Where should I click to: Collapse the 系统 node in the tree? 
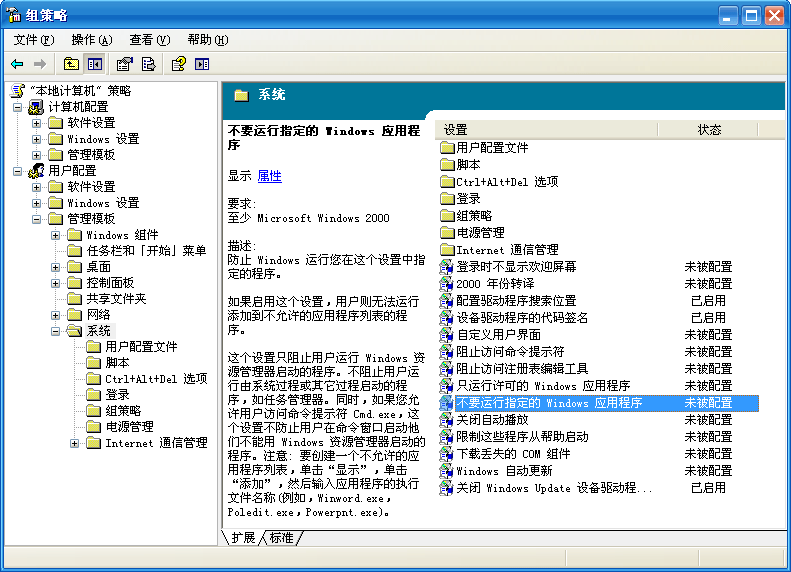[x=56, y=331]
